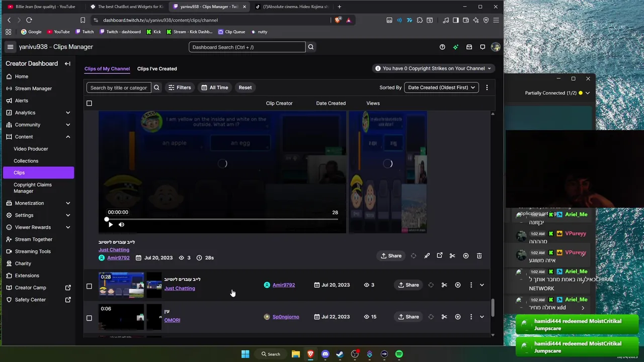The height and width of the screenshot is (362, 644).
Task: Open Spotify from the taskbar
Action: 399,354
